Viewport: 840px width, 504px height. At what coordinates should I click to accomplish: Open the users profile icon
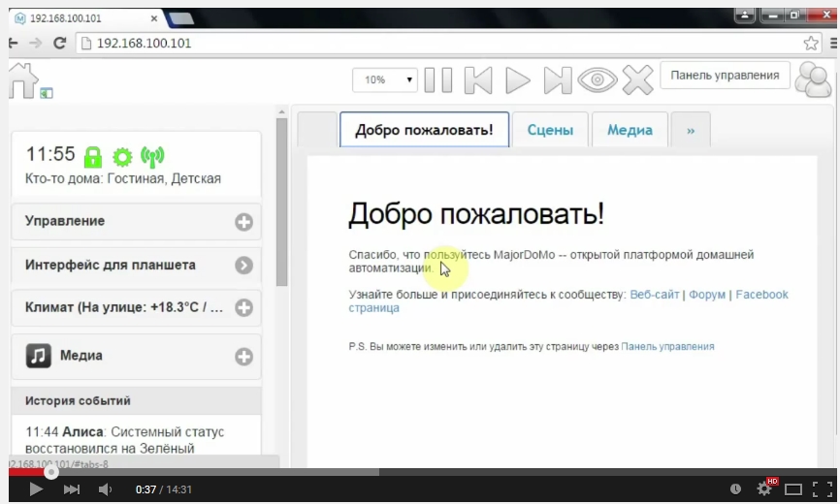pyautogui.click(x=813, y=79)
